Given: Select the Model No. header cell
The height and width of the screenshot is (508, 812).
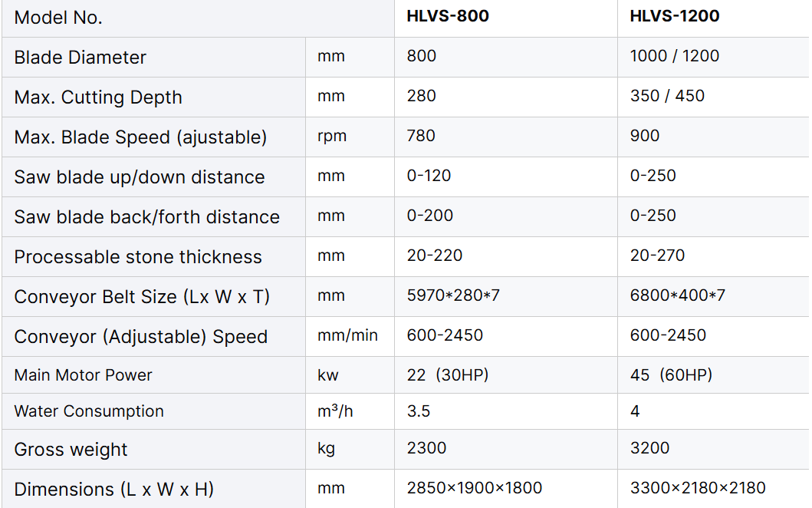Looking at the screenshot, I should (x=58, y=18).
